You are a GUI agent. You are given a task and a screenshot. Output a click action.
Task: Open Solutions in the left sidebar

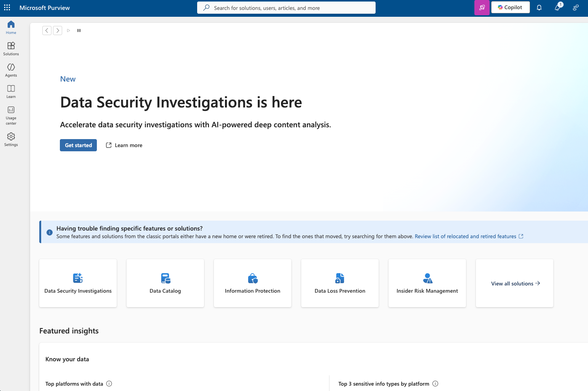click(x=11, y=49)
